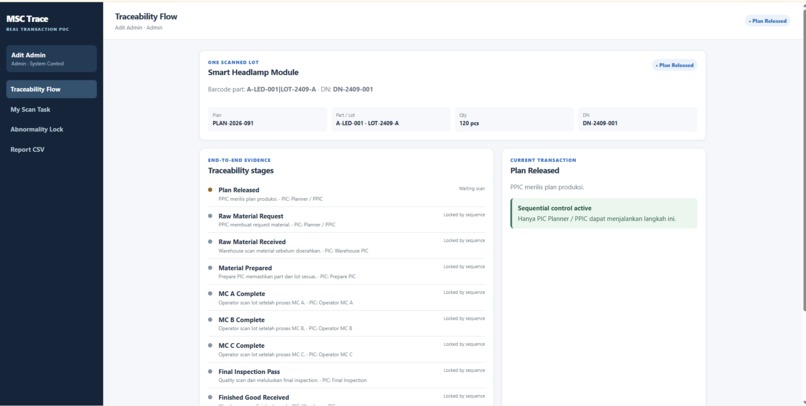Image resolution: width=806 pixels, height=406 pixels.
Task: Select the Material Prepared stage
Action: [346, 272]
